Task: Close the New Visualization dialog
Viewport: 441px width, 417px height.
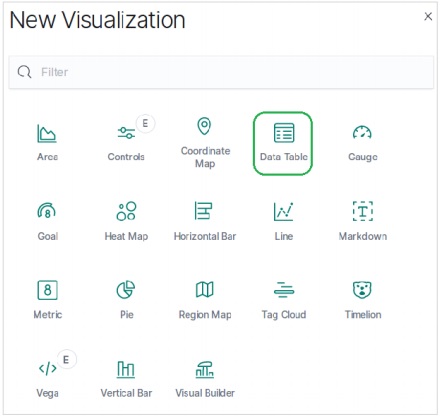Action: 428,16
